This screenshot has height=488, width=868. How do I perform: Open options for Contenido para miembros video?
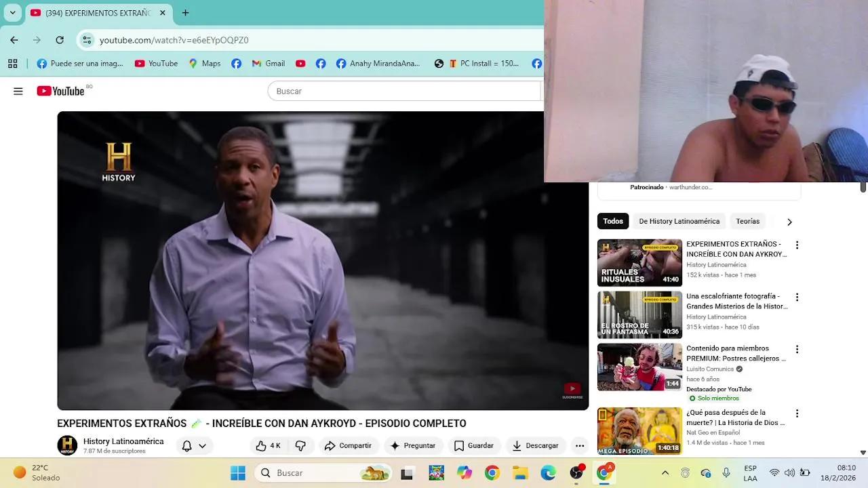pyautogui.click(x=797, y=350)
